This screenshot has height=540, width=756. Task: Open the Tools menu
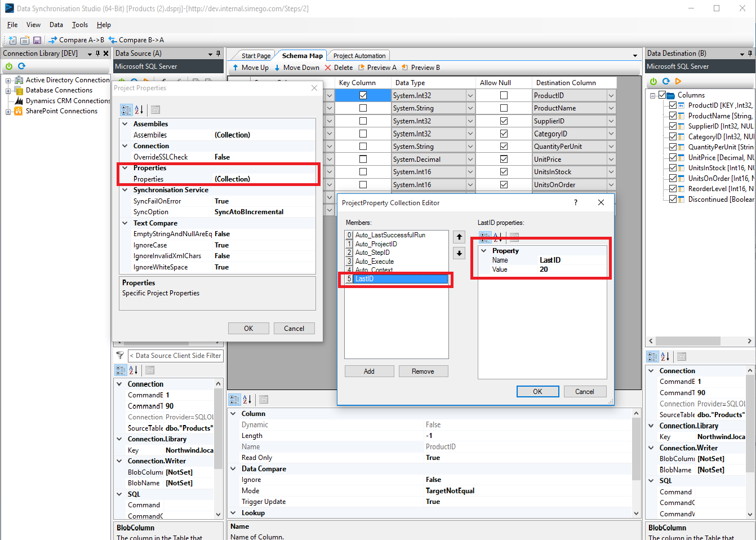80,25
